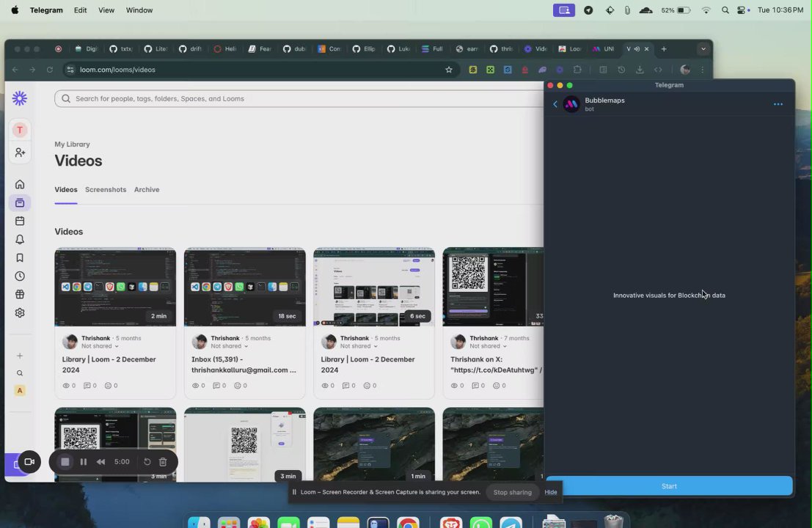Switch to the Archive tab
The width and height of the screenshot is (812, 528).
pyautogui.click(x=147, y=190)
